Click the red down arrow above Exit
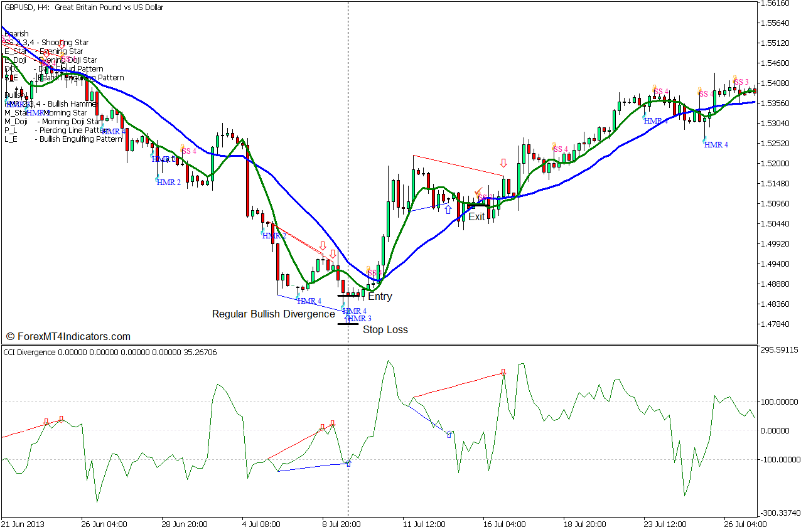The width and height of the screenshot is (801, 532). pos(503,163)
